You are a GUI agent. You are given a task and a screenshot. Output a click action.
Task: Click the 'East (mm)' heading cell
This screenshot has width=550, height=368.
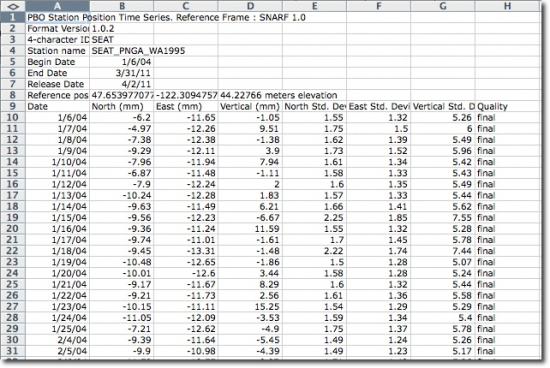pyautogui.click(x=186, y=106)
